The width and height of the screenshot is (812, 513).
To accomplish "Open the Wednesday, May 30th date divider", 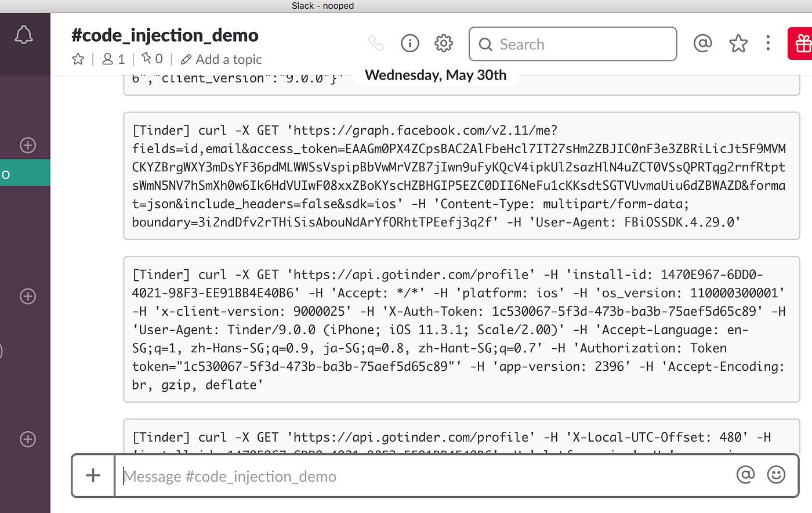I will point(436,75).
